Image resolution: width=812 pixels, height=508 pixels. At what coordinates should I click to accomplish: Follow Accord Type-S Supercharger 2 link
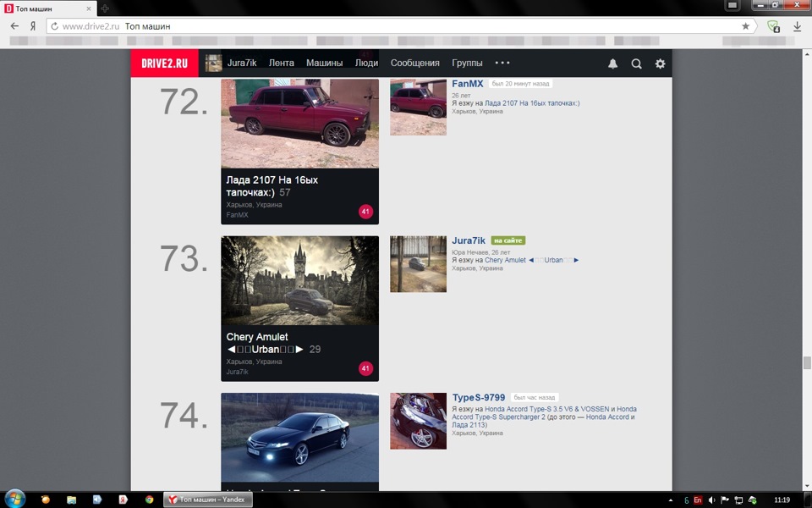499,417
